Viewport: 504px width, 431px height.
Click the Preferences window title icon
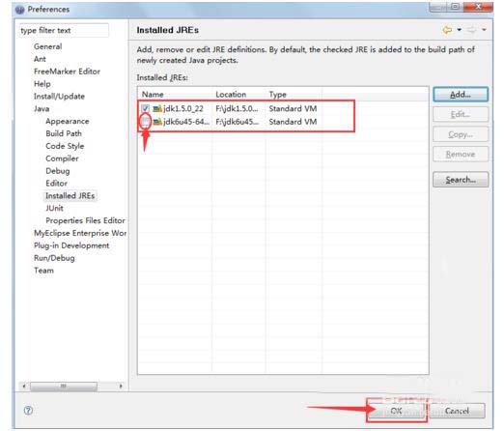[x=19, y=10]
